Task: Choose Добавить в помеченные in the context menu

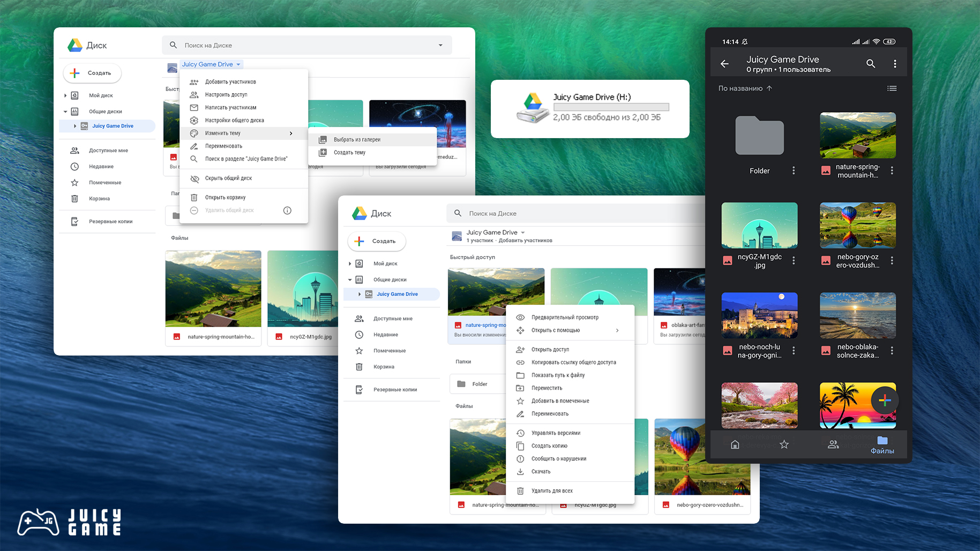Action: (560, 401)
